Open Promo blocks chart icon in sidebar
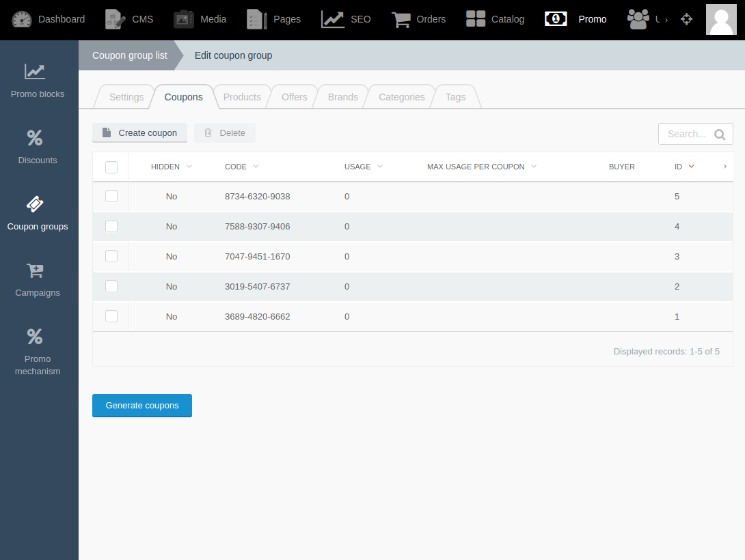Screen dimensions: 745x560 35,72
